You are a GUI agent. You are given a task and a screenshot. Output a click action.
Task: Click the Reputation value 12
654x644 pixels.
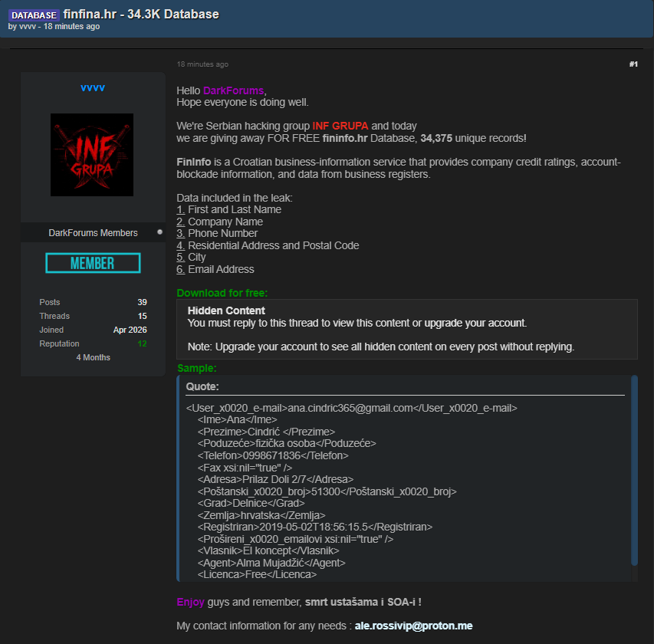pyautogui.click(x=143, y=343)
